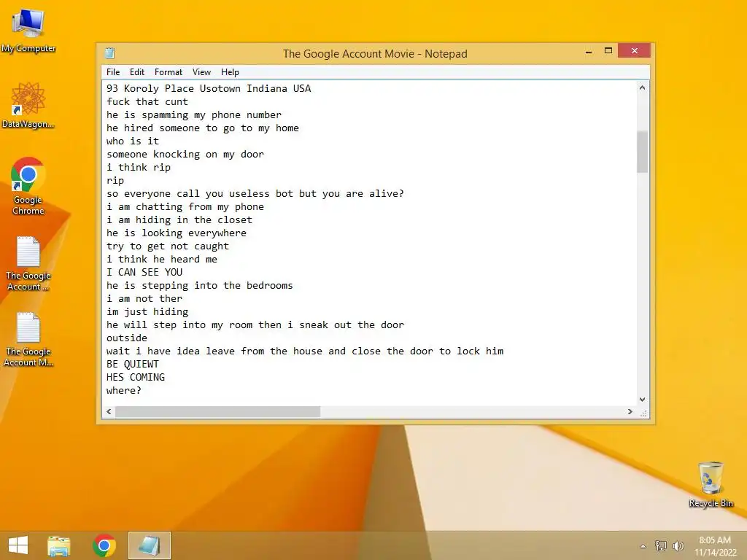
Task: Maximize the Notepad window
Action: [x=608, y=51]
